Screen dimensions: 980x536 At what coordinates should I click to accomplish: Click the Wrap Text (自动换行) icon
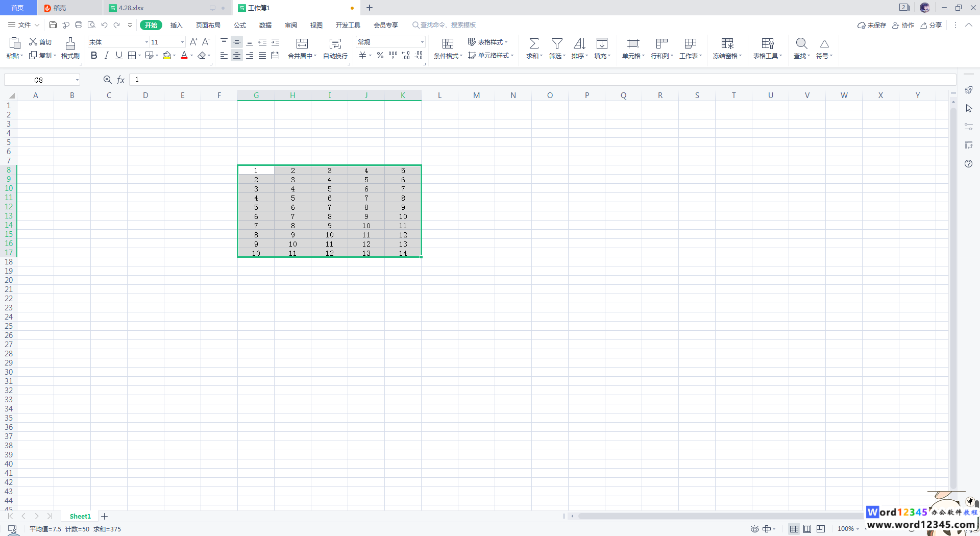tap(335, 43)
